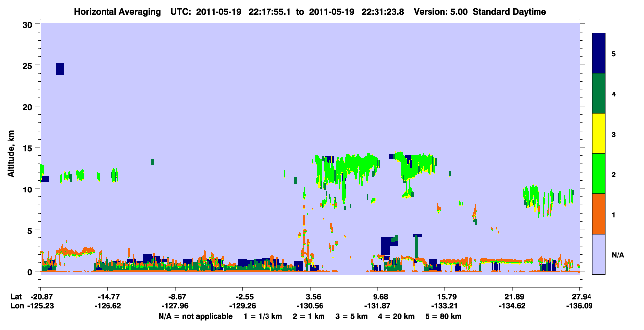Viewport: 644px width, 330px height.
Task: Click the lavender N/A colorbar segment
Action: click(599, 254)
